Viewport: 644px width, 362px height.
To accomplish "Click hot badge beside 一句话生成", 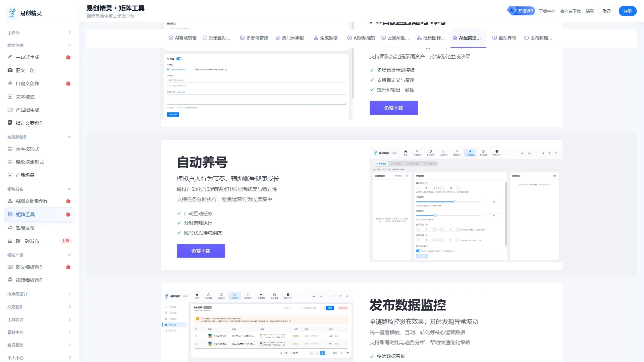I will click(x=68, y=57).
